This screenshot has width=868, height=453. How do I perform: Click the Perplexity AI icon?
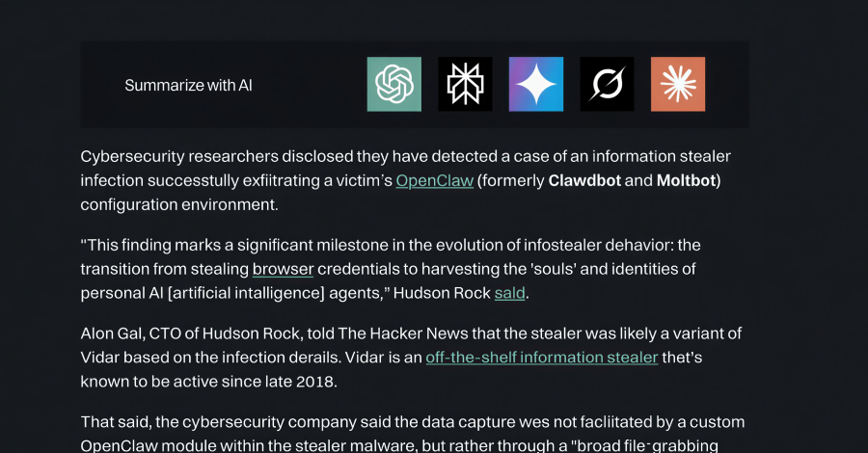[x=465, y=84]
